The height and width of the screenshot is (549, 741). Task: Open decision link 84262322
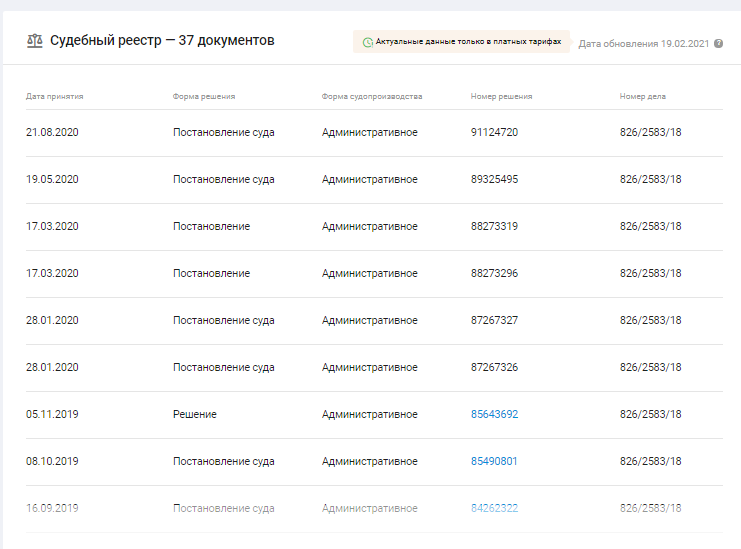point(494,508)
